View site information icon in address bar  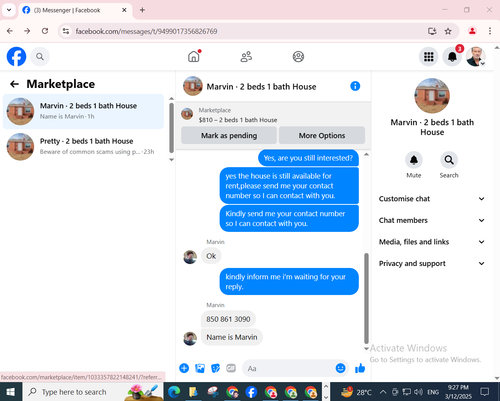[66, 31]
